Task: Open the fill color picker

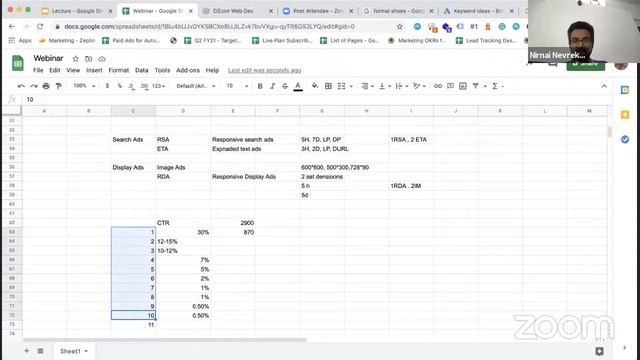Action: 315,86
